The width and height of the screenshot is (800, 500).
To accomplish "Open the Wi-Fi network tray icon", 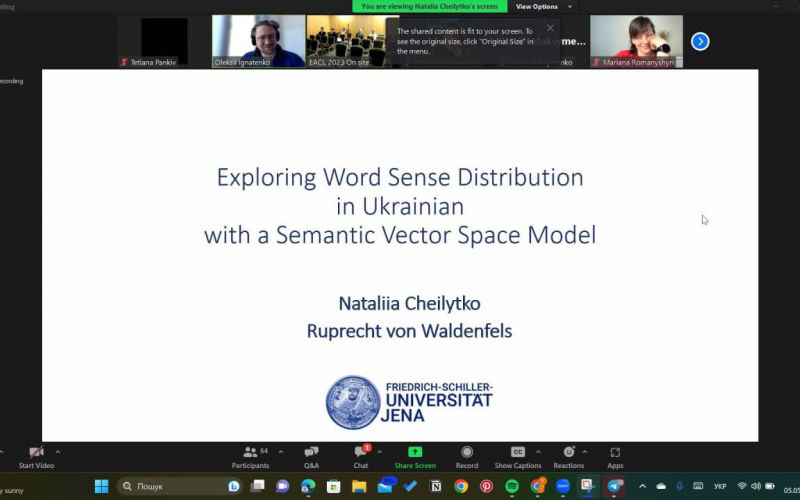I will pyautogui.click(x=742, y=486).
